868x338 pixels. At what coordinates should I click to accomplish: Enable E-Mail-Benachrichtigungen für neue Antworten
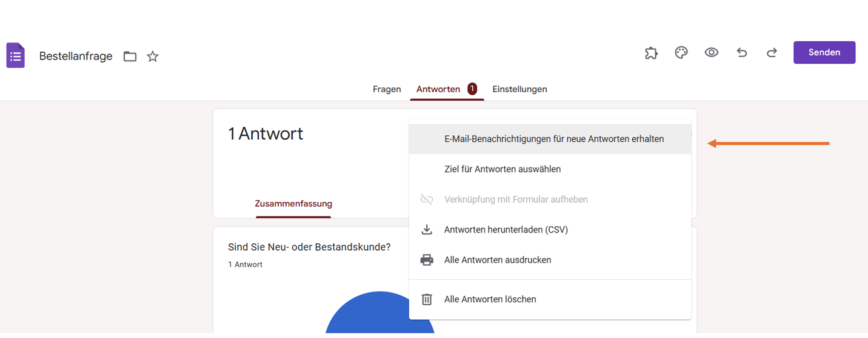(550, 139)
